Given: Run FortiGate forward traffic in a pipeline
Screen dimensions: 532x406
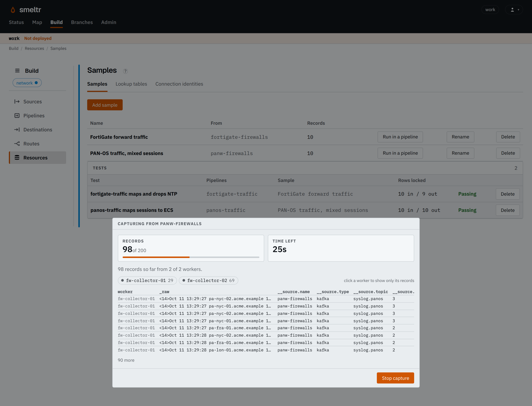Looking at the screenshot, I should click(x=400, y=137).
